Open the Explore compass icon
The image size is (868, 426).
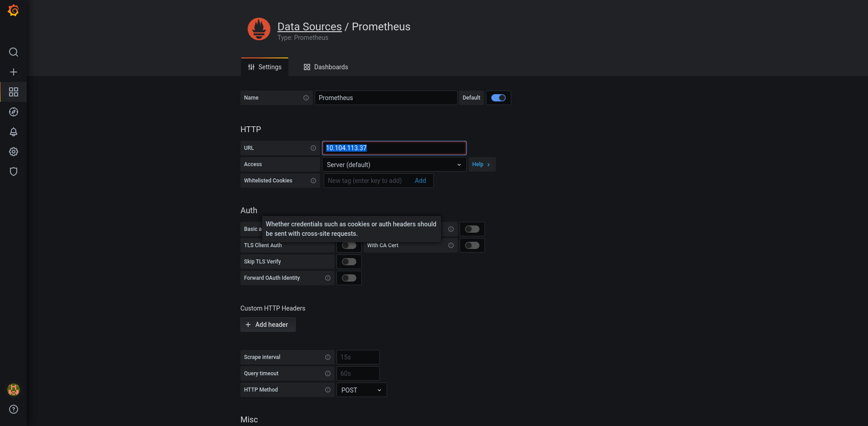coord(14,112)
